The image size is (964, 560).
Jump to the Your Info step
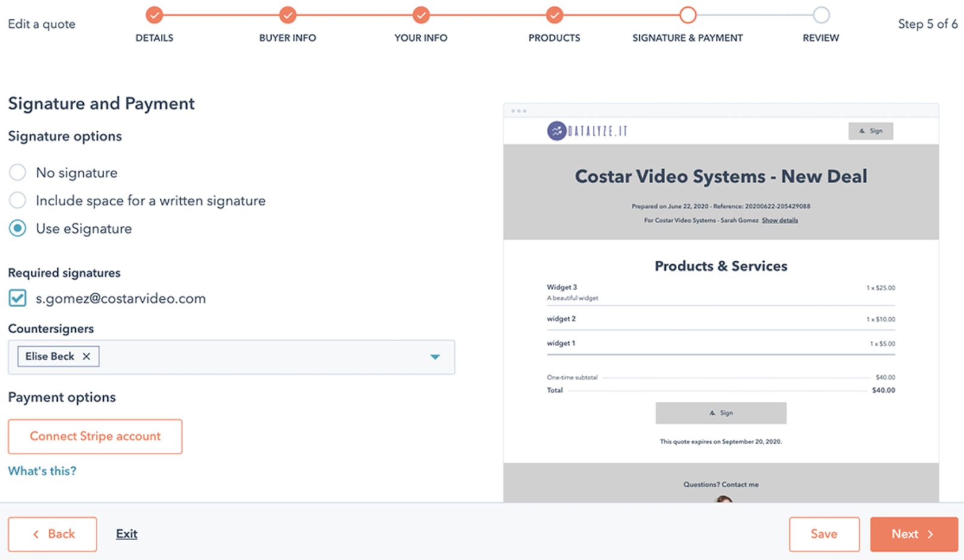click(421, 15)
